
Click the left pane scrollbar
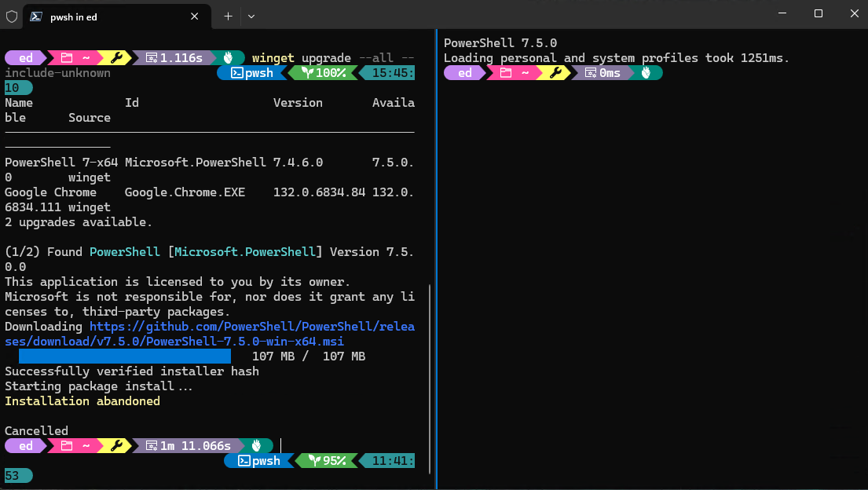430,378
